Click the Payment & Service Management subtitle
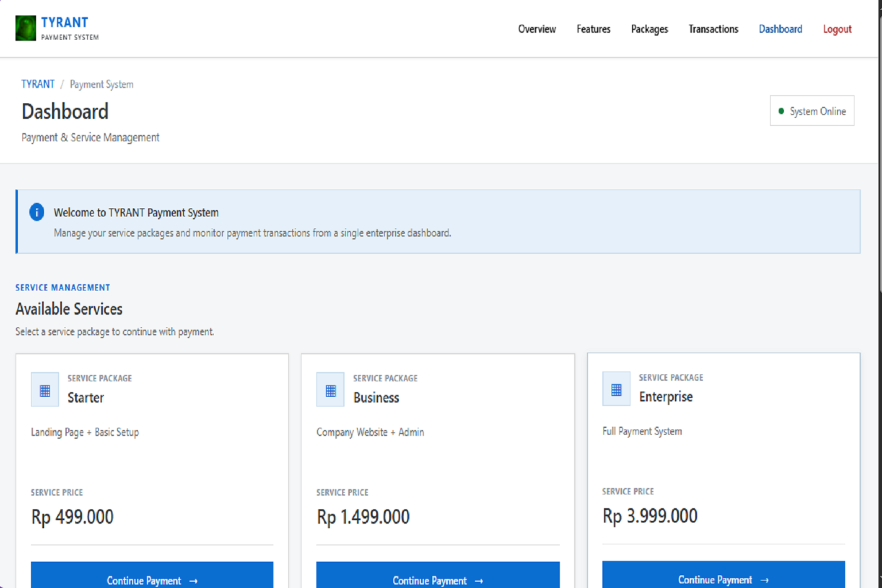The width and height of the screenshot is (882, 588). point(90,137)
